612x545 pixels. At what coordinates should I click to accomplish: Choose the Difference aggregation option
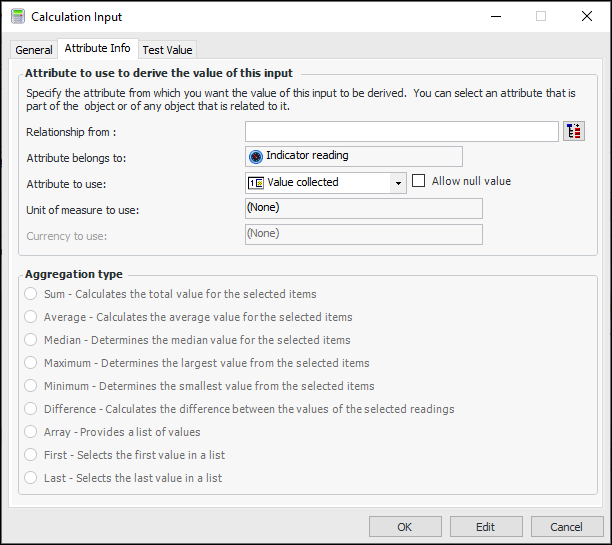(x=31, y=409)
